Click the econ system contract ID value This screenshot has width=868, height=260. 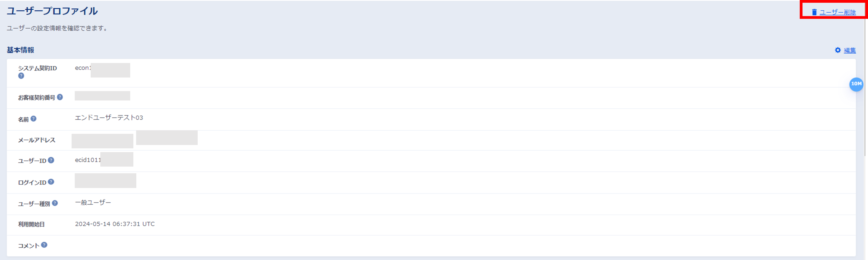(x=83, y=68)
